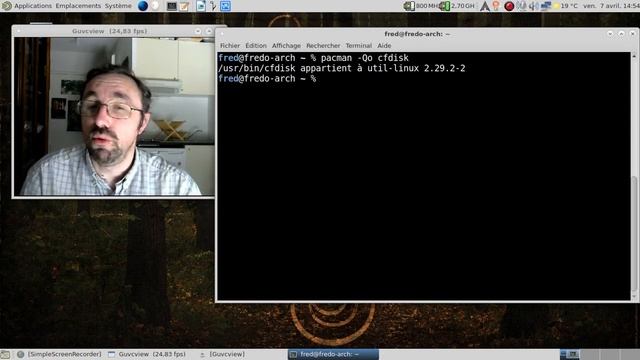This screenshot has width=640, height=360.
Task: Click the empty terminal prompt line
Action: pos(267,79)
